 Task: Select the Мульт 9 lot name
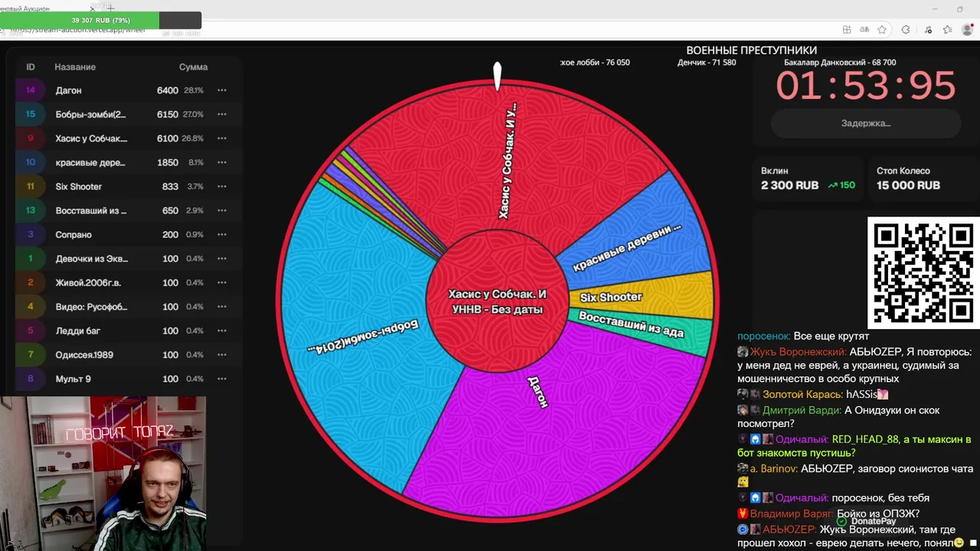(x=73, y=380)
